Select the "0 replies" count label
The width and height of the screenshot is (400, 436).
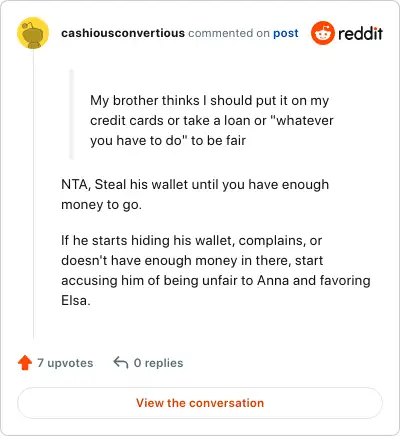[158, 363]
